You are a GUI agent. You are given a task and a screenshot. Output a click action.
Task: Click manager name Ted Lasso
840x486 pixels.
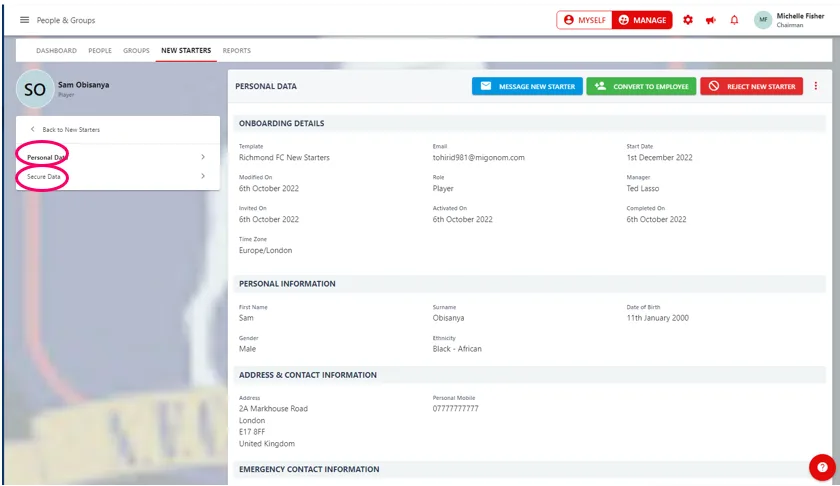[643, 189]
